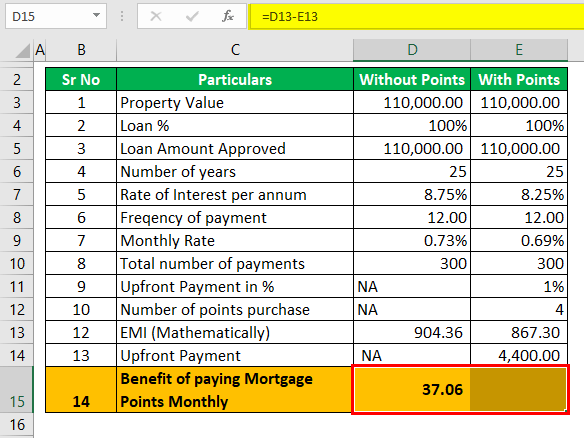Viewport: 584px width, 438px height.
Task: Select row 16 header
Action: pos(17,425)
